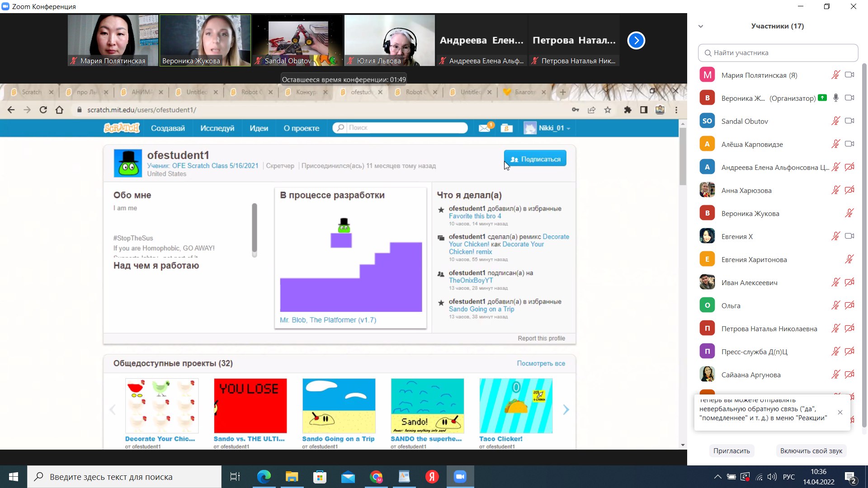Click the Scratch logo
868x488 pixels.
[122, 128]
